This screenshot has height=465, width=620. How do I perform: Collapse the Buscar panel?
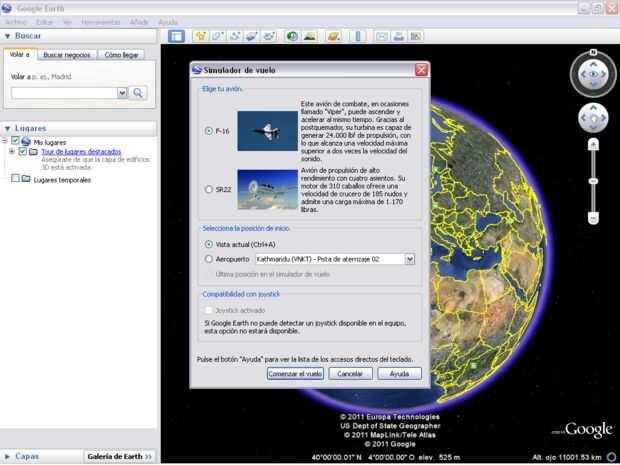(x=7, y=36)
